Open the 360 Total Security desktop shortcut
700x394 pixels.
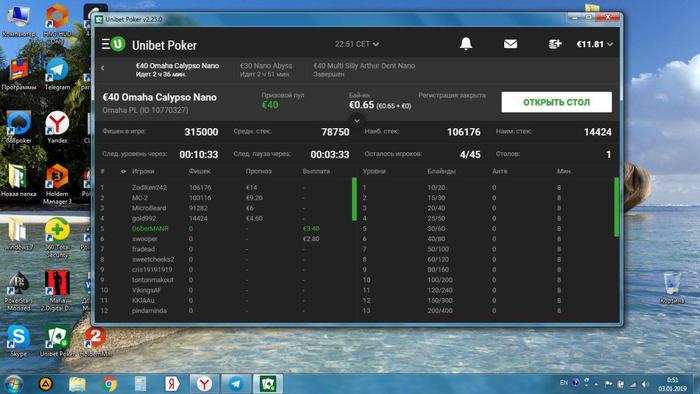tap(57, 237)
